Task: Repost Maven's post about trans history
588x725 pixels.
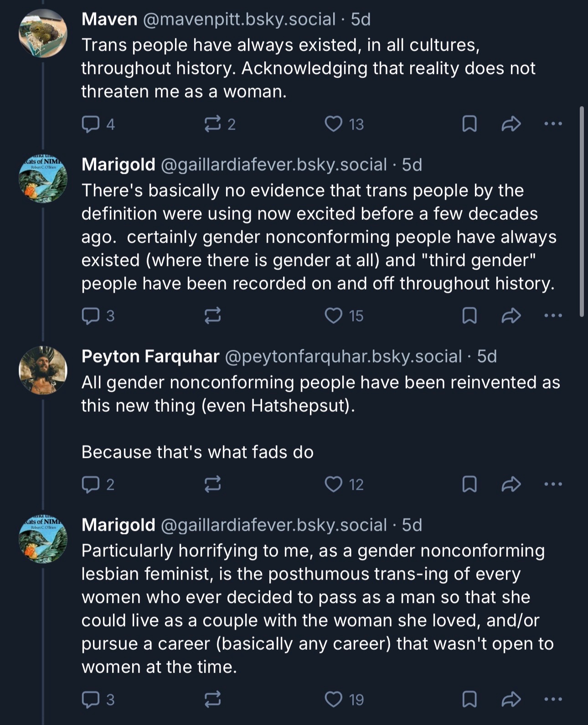Action: point(212,124)
